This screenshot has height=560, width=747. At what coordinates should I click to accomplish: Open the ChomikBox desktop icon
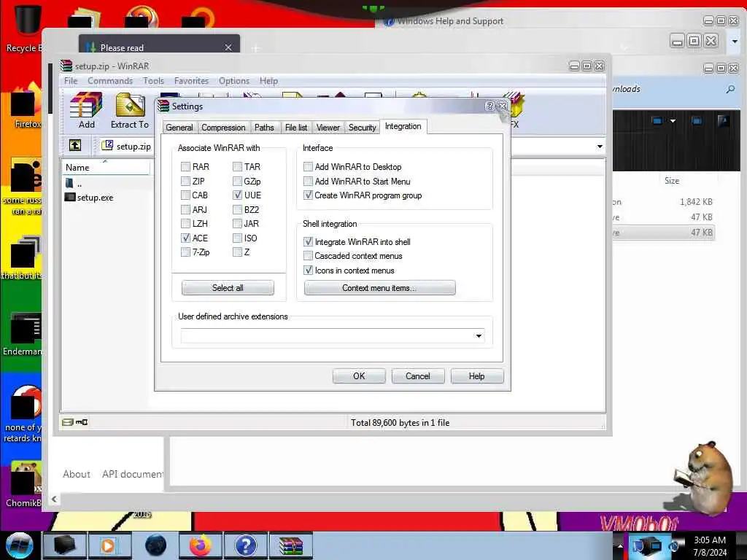tap(24, 483)
